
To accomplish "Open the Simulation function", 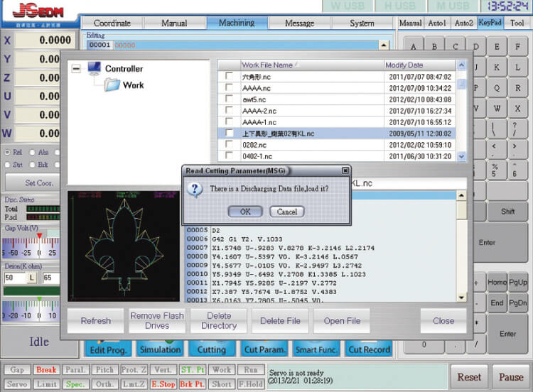I will [160, 349].
